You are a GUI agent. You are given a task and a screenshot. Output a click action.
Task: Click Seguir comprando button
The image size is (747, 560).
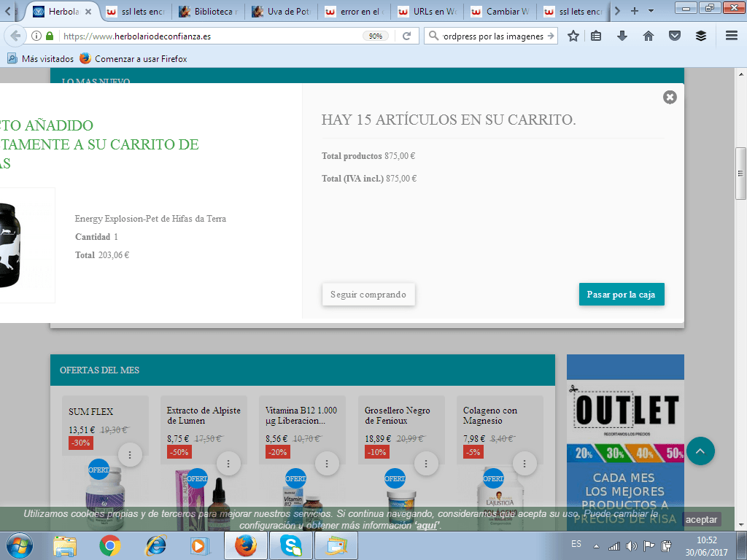[368, 295]
